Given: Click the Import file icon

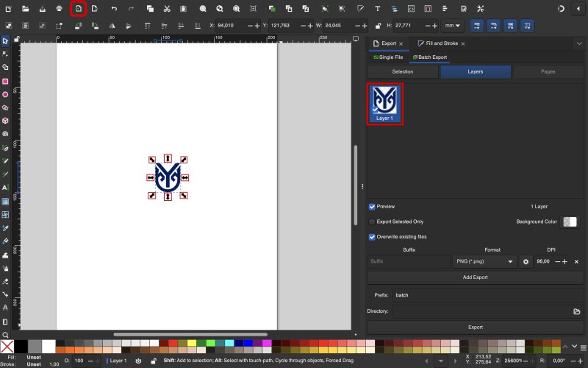Looking at the screenshot, I should 79,9.
